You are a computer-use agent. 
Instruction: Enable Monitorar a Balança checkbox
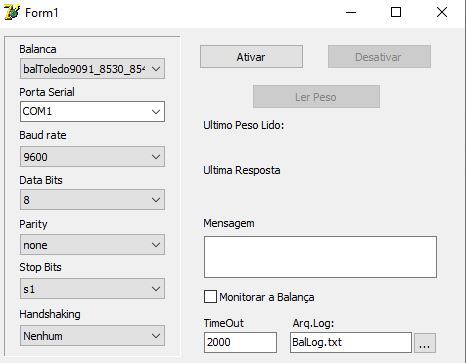click(x=210, y=297)
